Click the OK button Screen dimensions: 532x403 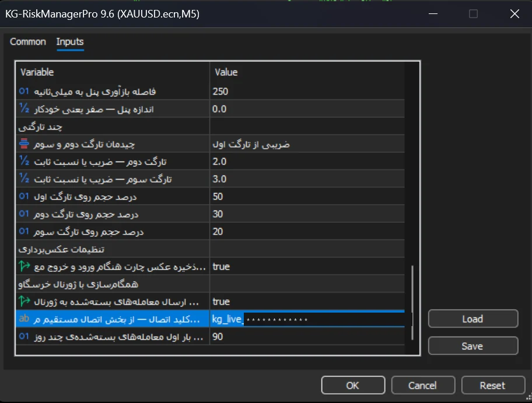point(353,386)
